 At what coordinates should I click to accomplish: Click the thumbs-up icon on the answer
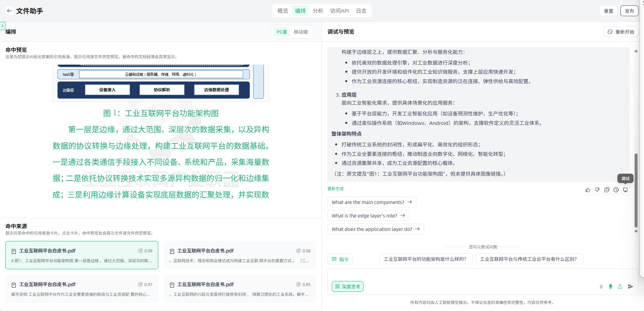[588, 190]
